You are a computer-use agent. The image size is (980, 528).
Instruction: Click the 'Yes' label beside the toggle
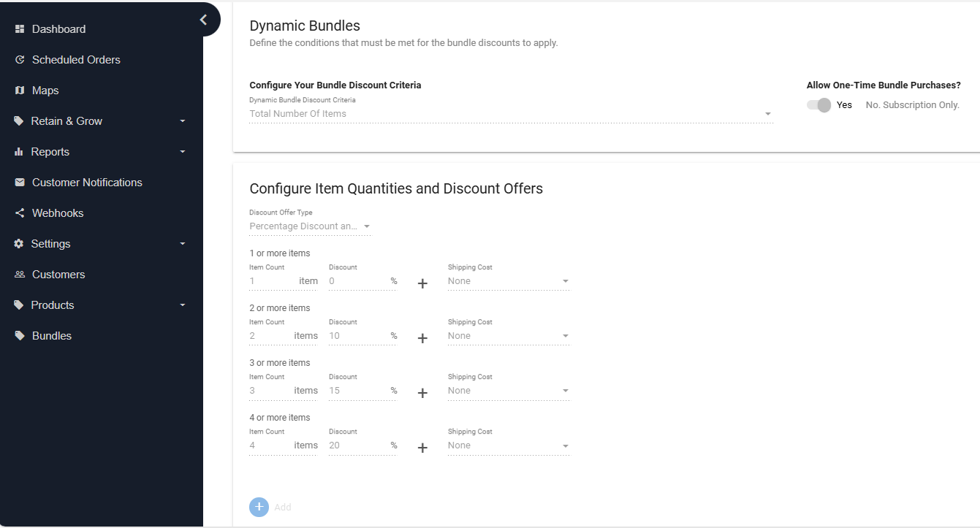pos(844,105)
